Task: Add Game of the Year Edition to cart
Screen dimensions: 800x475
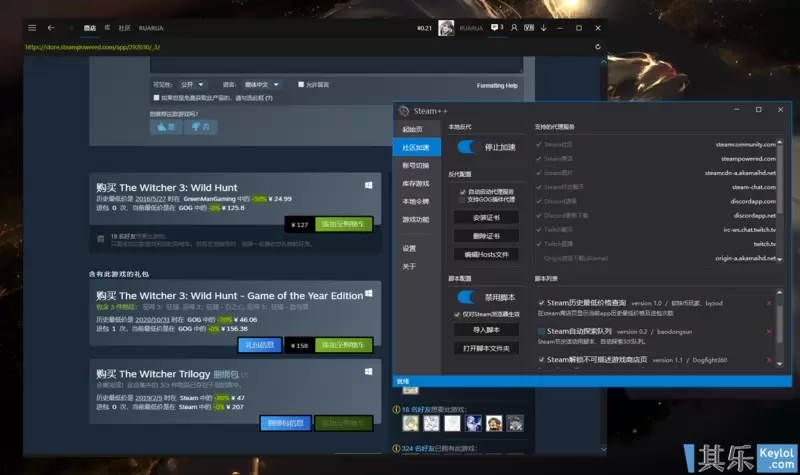Action: click(x=343, y=345)
